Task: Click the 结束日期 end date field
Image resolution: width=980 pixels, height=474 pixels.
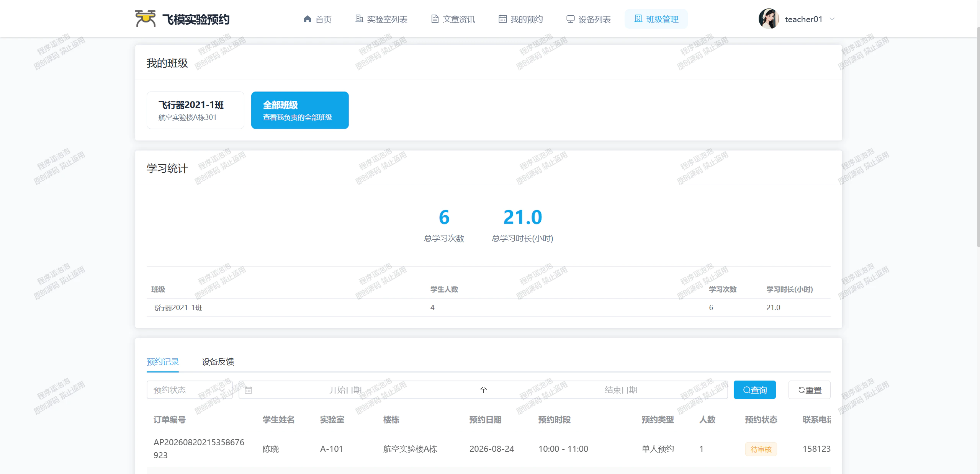Action: pos(621,390)
